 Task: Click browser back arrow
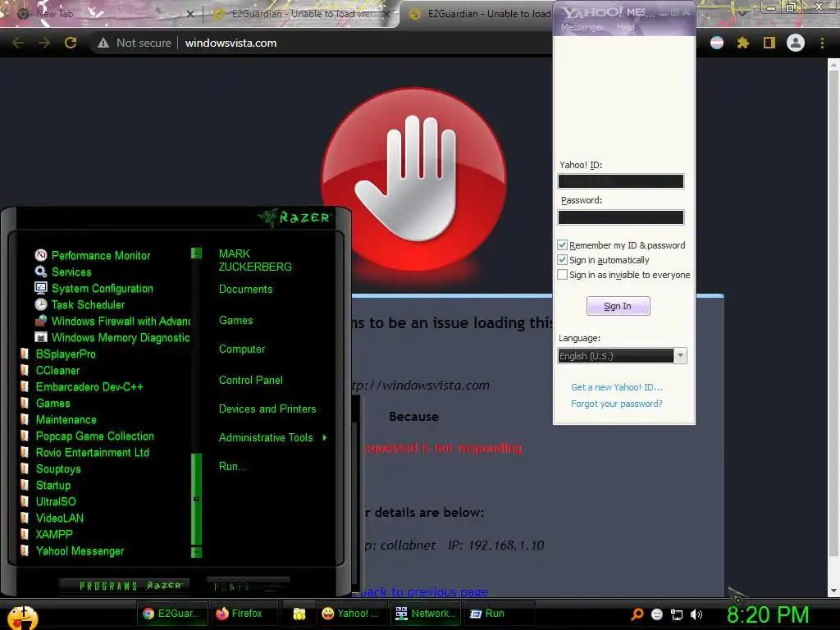pyautogui.click(x=18, y=43)
